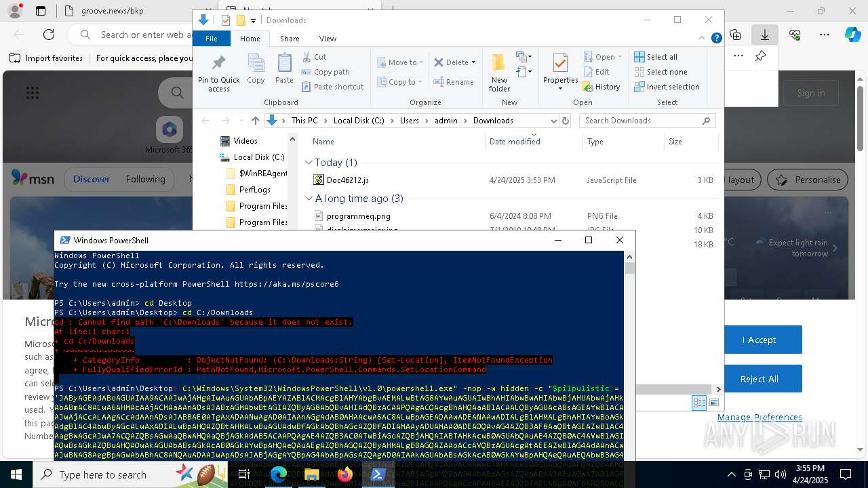Viewport: 868px width, 488px height.
Task: Show hidden system tray icons
Action: tap(731, 474)
